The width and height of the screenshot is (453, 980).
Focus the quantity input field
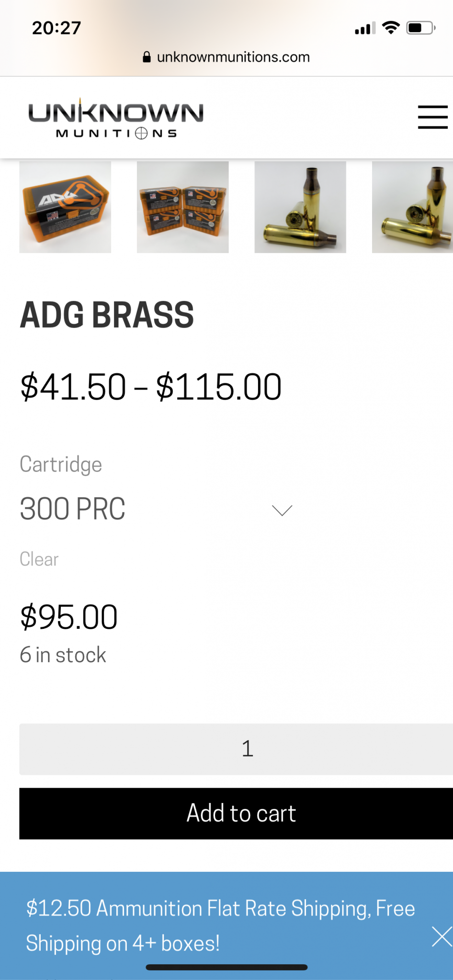coord(247,749)
